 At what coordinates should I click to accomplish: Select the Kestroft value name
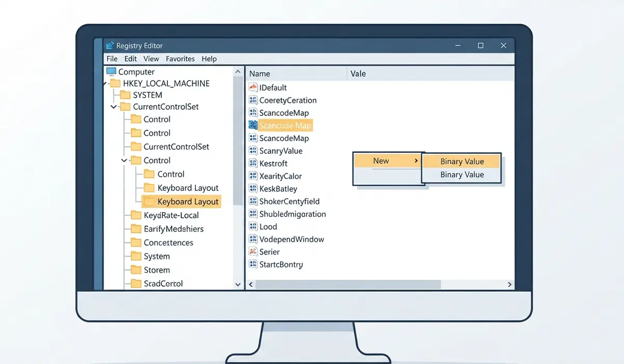[x=274, y=163]
